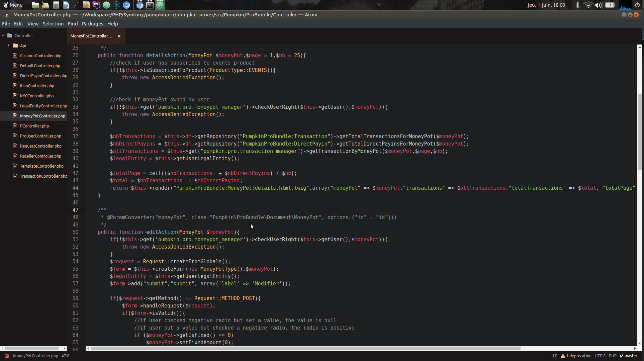The height and width of the screenshot is (361, 644).
Task: Open the Wi-Fi network indicator
Action: click(x=588, y=5)
